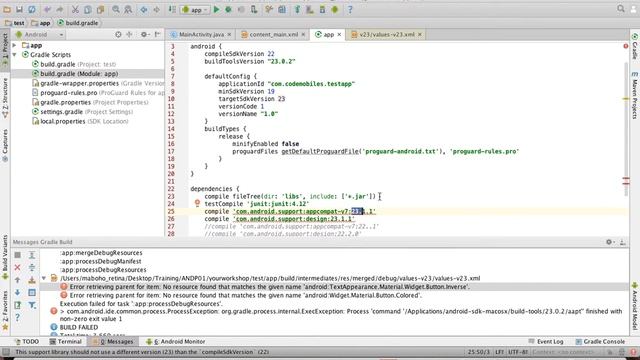The height and width of the screenshot is (360, 640).
Task: Open the app run configuration dropdown
Action: coord(195,9)
